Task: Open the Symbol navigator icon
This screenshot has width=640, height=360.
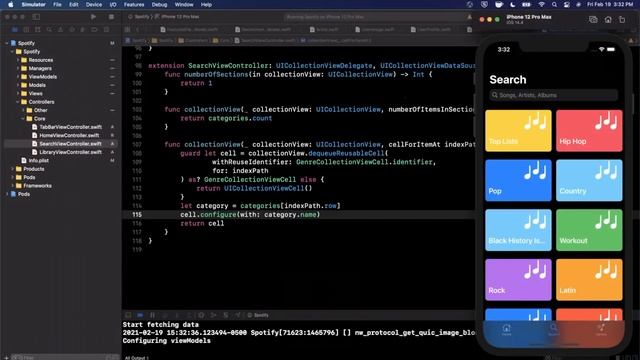Action: click(38, 30)
